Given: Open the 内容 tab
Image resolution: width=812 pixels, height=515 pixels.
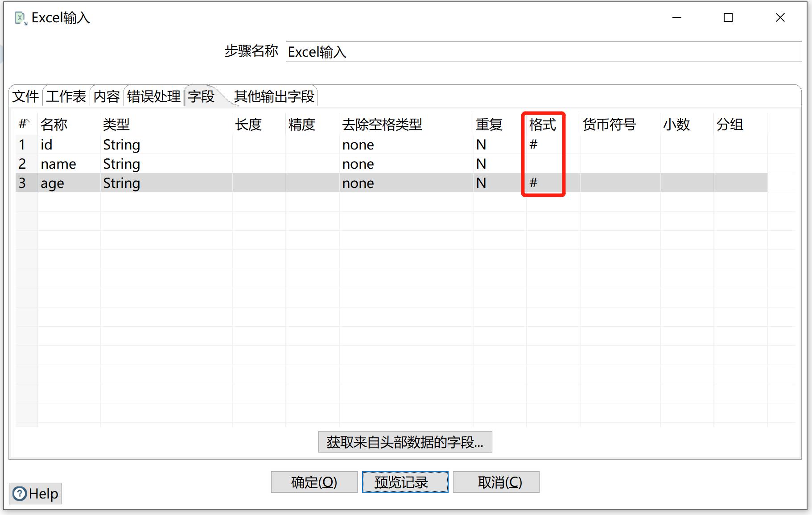Looking at the screenshot, I should click(x=107, y=96).
